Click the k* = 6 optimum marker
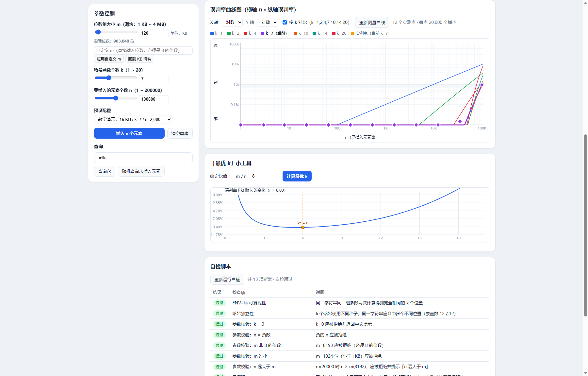 coord(303,227)
